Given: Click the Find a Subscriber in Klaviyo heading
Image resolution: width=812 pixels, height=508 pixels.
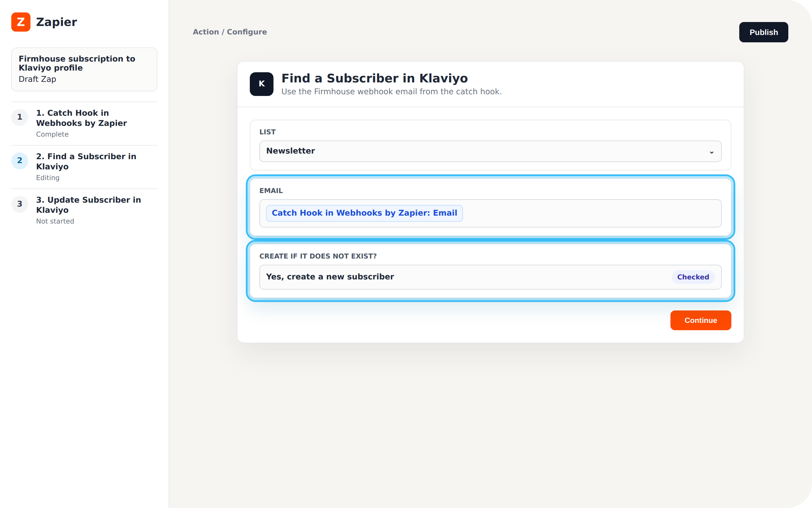Looking at the screenshot, I should click(374, 78).
